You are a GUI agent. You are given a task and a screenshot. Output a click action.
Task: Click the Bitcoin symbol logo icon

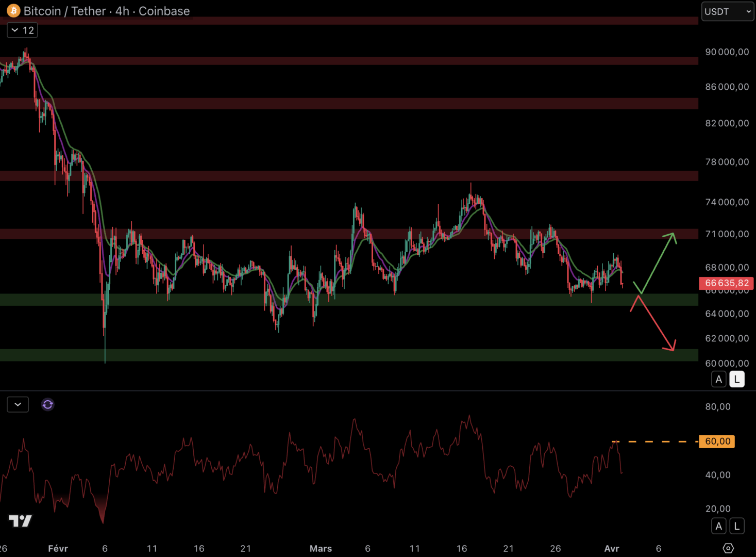(13, 11)
